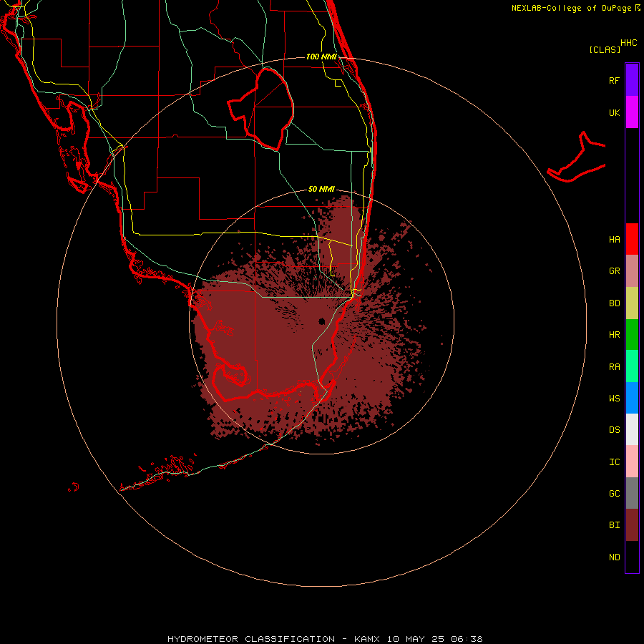Select the GC gray legend swatch
This screenshot has width=644, height=644.
(x=632, y=493)
